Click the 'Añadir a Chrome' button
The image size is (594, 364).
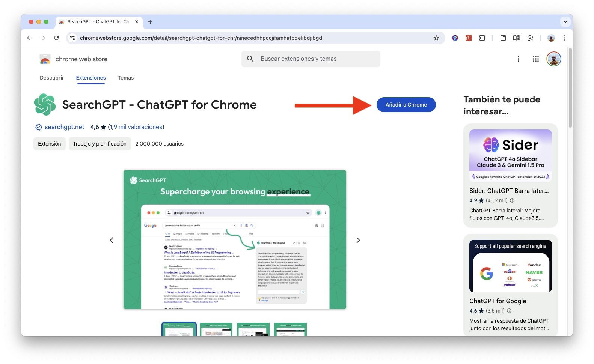click(406, 105)
